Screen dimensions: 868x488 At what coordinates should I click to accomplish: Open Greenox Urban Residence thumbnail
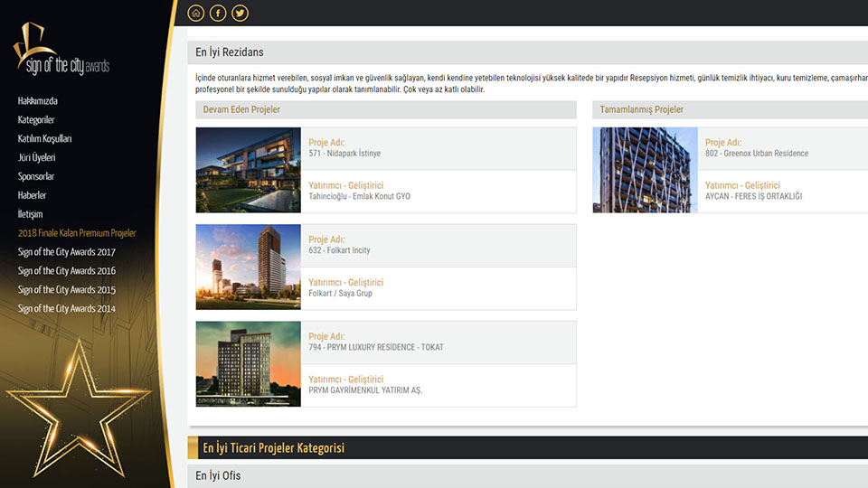(645, 170)
